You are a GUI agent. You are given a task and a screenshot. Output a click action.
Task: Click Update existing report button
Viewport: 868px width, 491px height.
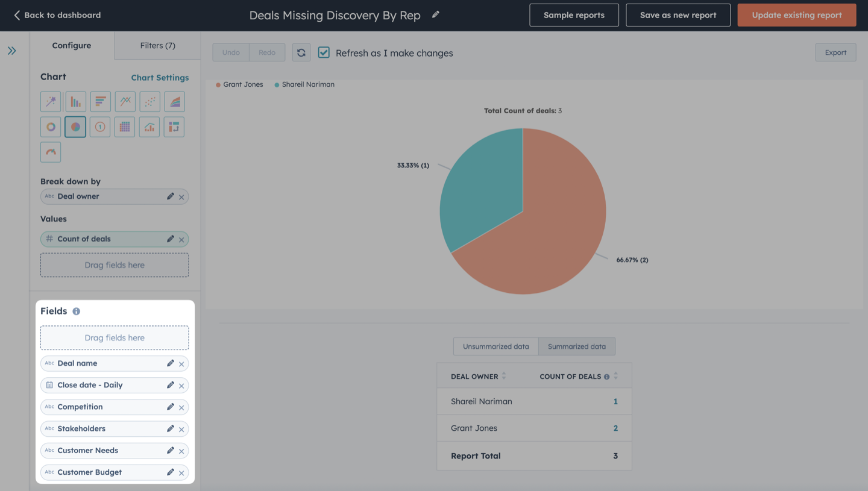click(x=797, y=15)
